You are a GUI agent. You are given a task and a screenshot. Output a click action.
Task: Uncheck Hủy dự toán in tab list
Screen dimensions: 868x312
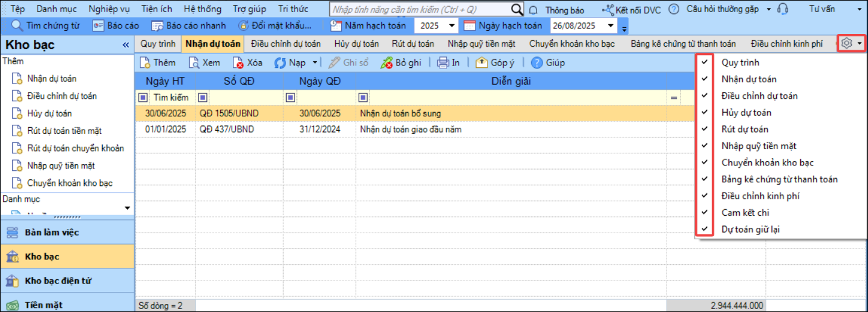click(x=704, y=112)
